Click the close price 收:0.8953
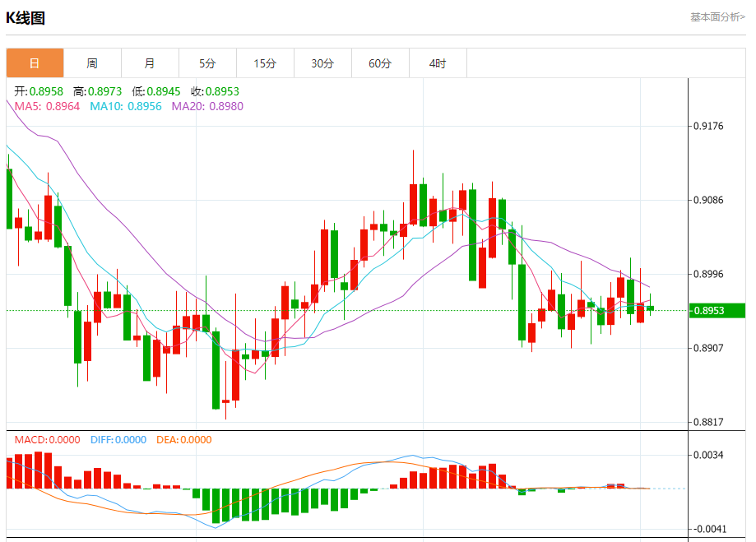The image size is (756, 542). pos(215,91)
